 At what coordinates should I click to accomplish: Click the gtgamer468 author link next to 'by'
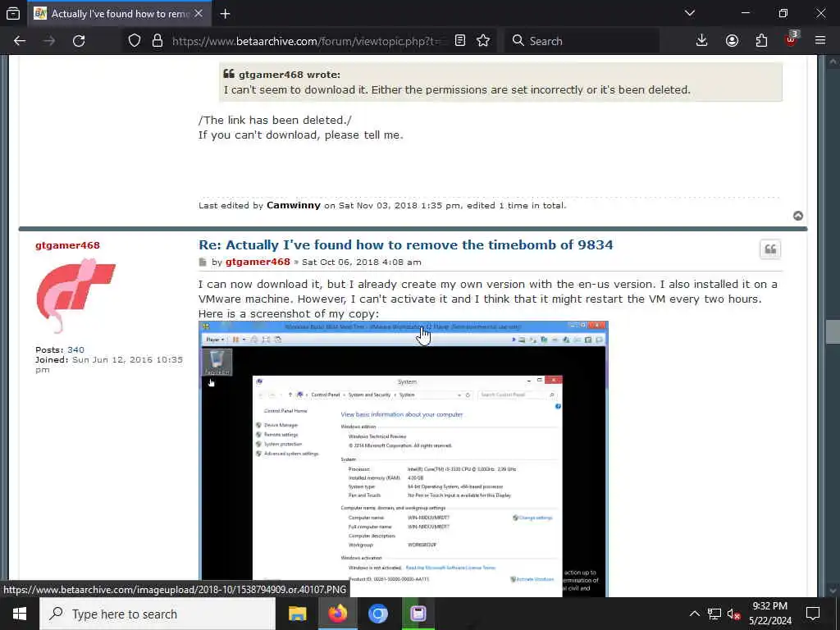[258, 262]
